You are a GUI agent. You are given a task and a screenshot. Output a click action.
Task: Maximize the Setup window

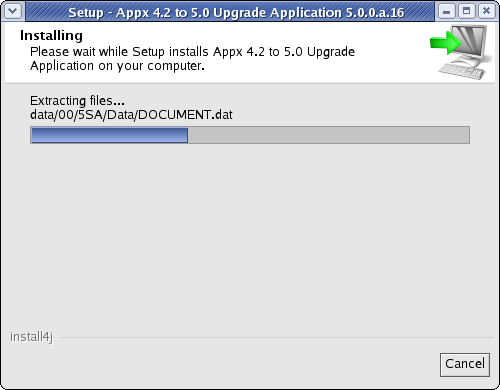tap(467, 11)
